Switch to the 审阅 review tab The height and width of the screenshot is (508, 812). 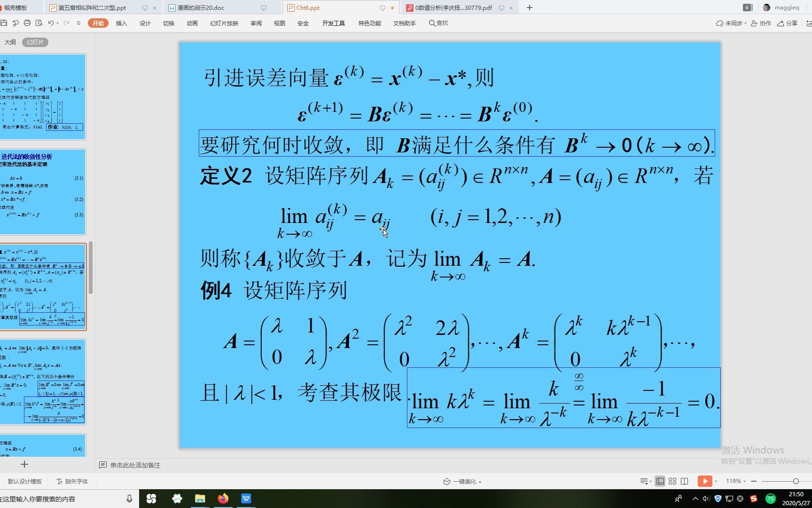click(256, 23)
